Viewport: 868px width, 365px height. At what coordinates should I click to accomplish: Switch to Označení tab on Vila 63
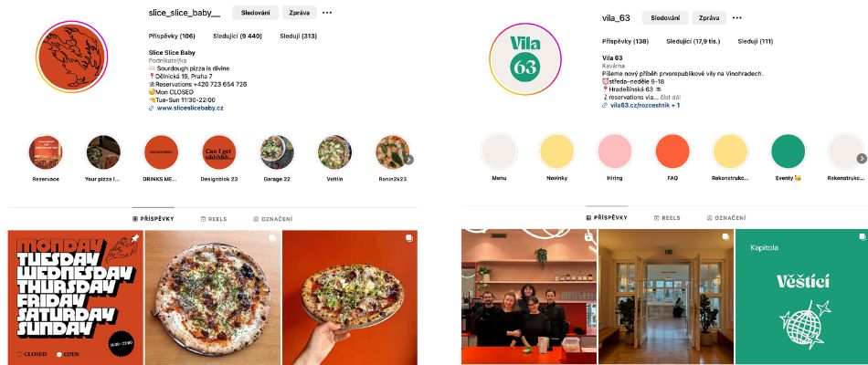726,218
